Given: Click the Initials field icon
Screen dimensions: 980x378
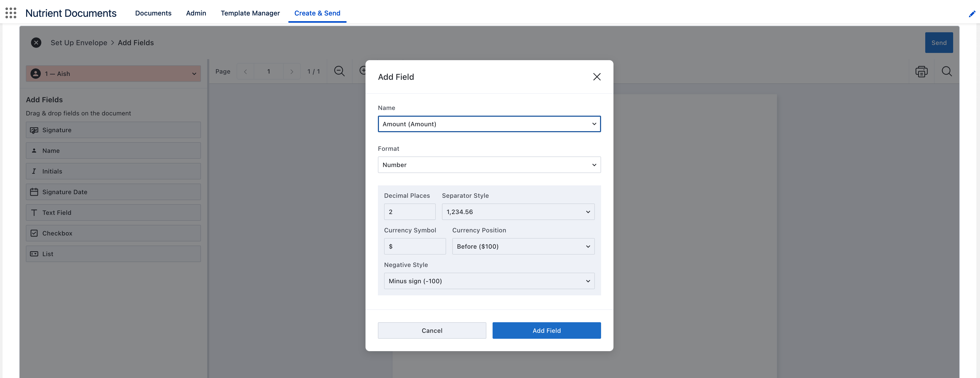Looking at the screenshot, I should click(34, 171).
